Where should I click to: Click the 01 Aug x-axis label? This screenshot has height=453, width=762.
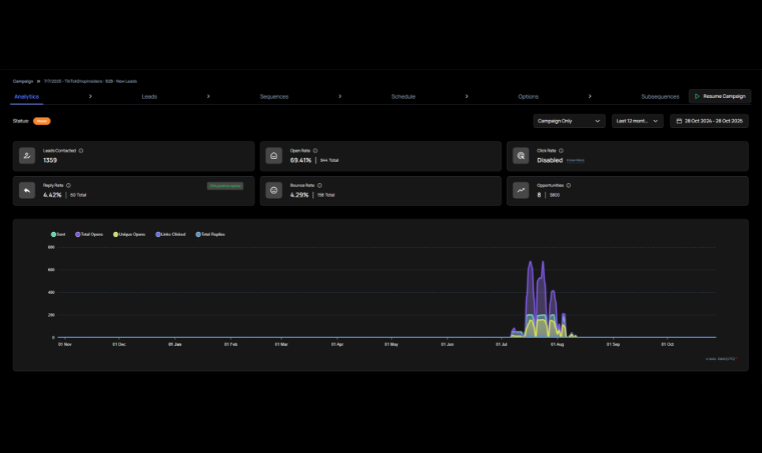[557, 344]
